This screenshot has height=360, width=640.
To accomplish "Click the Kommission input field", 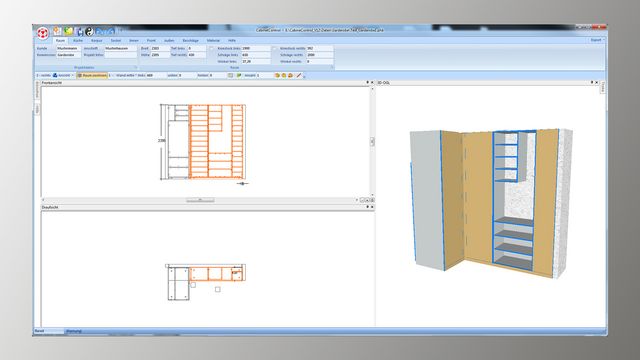I will point(69,55).
